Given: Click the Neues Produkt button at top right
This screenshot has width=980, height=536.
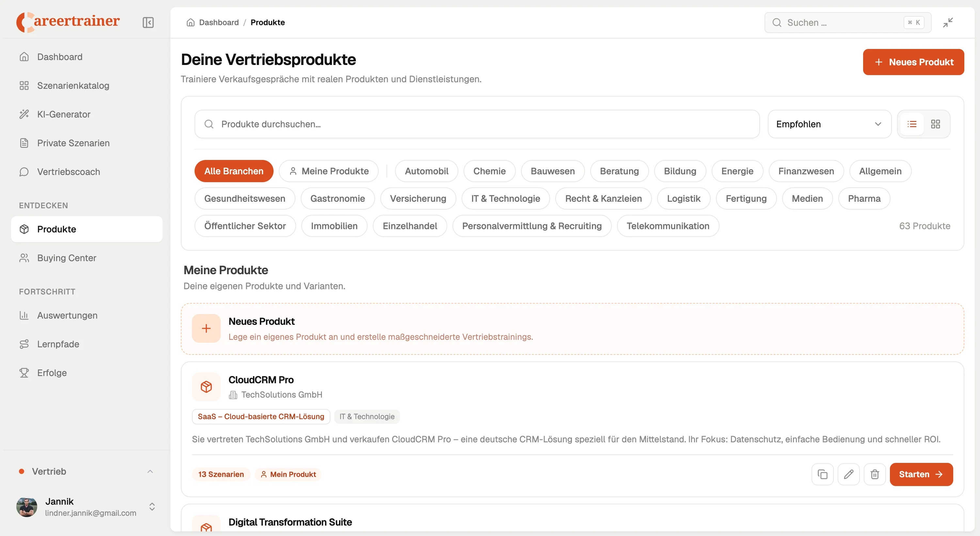Looking at the screenshot, I should tap(913, 62).
